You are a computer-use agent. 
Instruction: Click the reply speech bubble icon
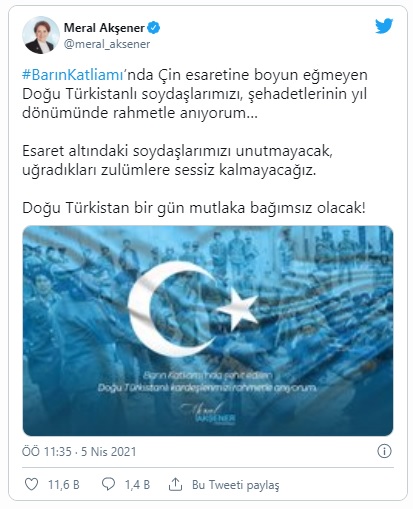108,484
